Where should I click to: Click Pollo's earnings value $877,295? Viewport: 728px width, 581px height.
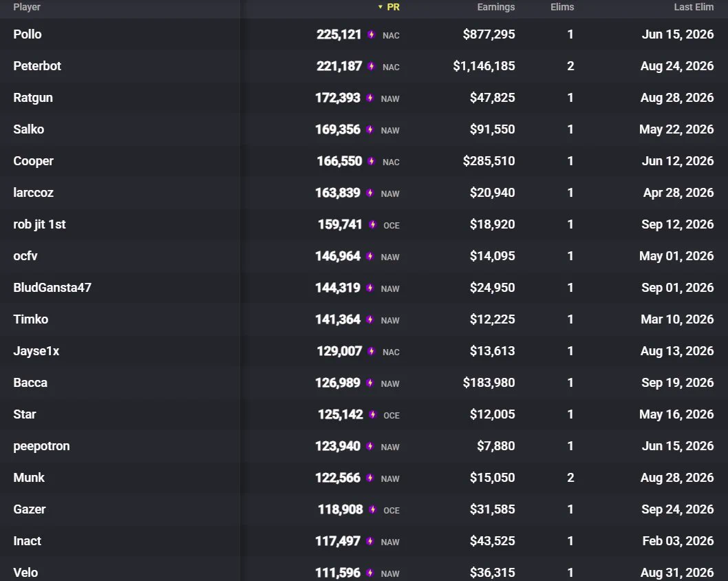(x=489, y=34)
